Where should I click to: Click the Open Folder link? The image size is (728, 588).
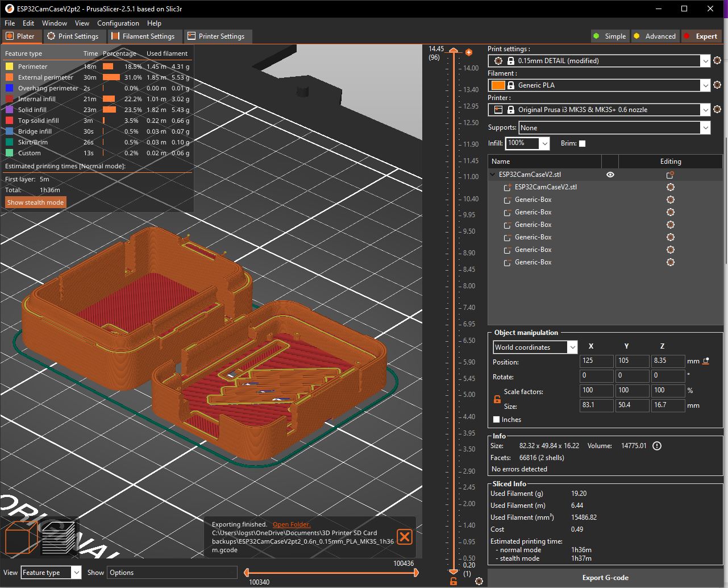pyautogui.click(x=292, y=524)
